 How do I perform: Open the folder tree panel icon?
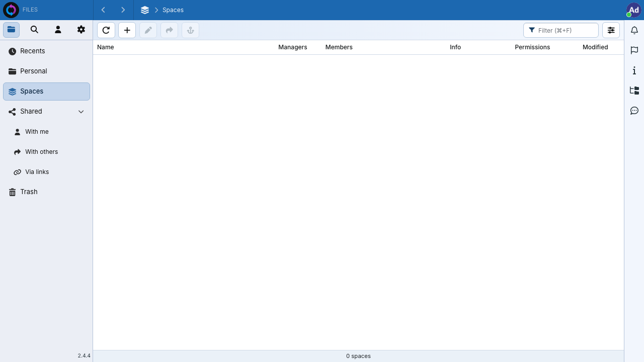(634, 90)
